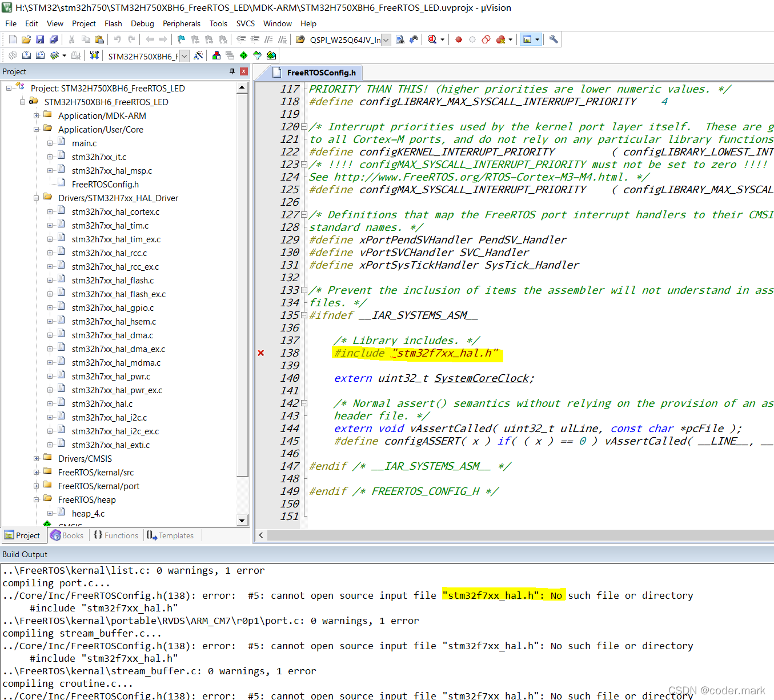774x700 pixels.
Task: Click the Kill All Breakpoints icon
Action: click(501, 39)
